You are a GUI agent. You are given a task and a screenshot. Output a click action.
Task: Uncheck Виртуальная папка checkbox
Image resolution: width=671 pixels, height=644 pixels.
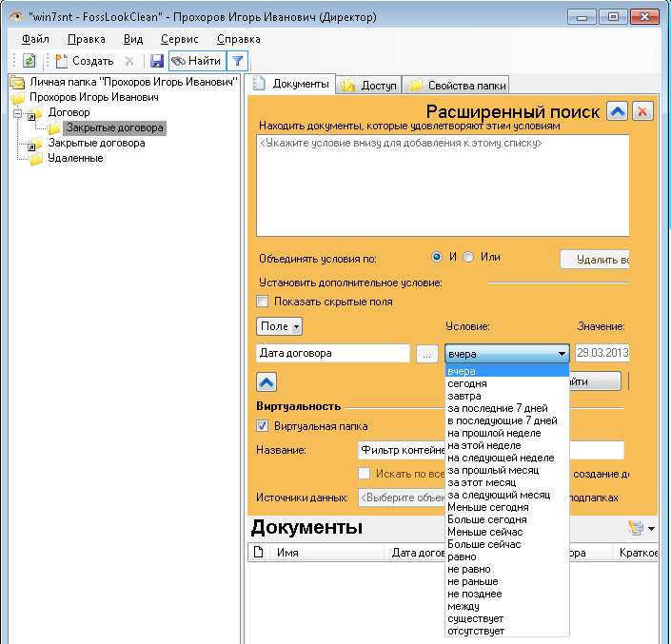(263, 426)
